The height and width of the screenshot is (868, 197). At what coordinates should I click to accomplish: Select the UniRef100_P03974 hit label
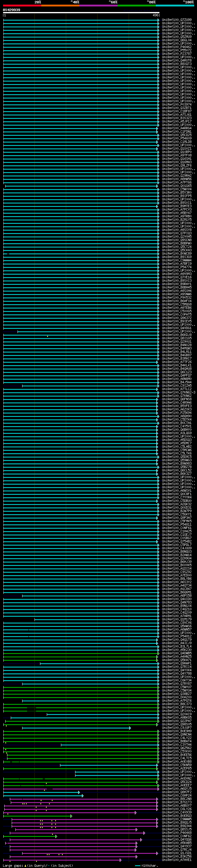point(177,104)
